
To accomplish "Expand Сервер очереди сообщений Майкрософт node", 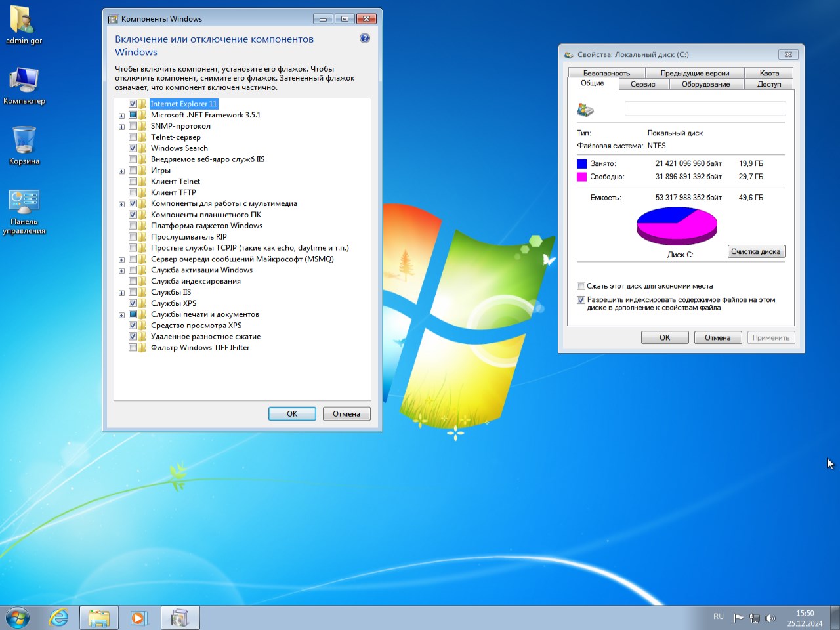I will pos(121,260).
